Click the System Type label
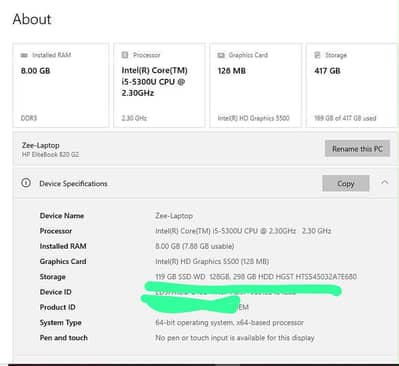The image size is (399, 366). coord(60,322)
